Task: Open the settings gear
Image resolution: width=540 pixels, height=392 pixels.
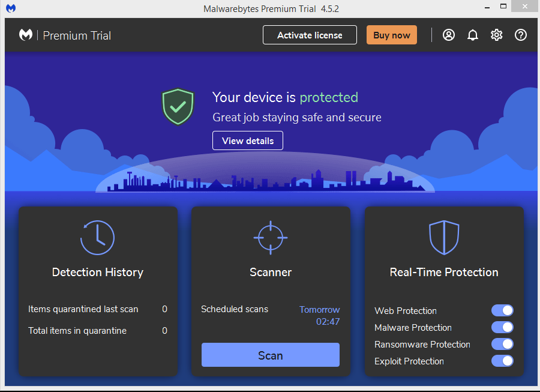Action: click(x=496, y=35)
